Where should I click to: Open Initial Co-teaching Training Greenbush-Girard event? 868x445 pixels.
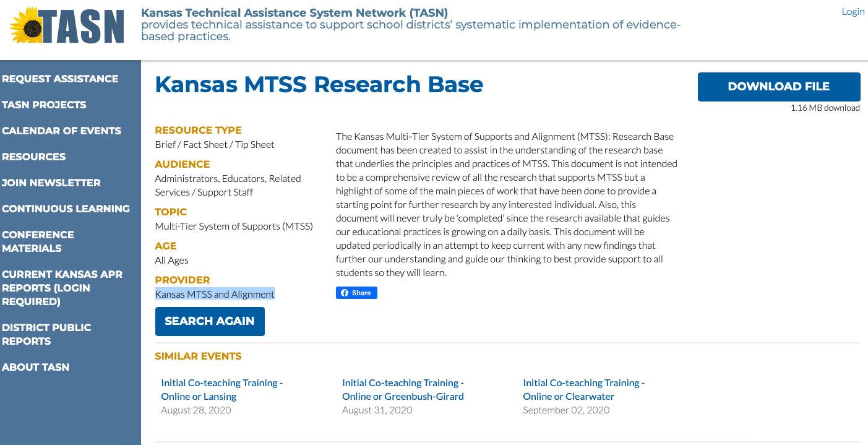(x=403, y=389)
